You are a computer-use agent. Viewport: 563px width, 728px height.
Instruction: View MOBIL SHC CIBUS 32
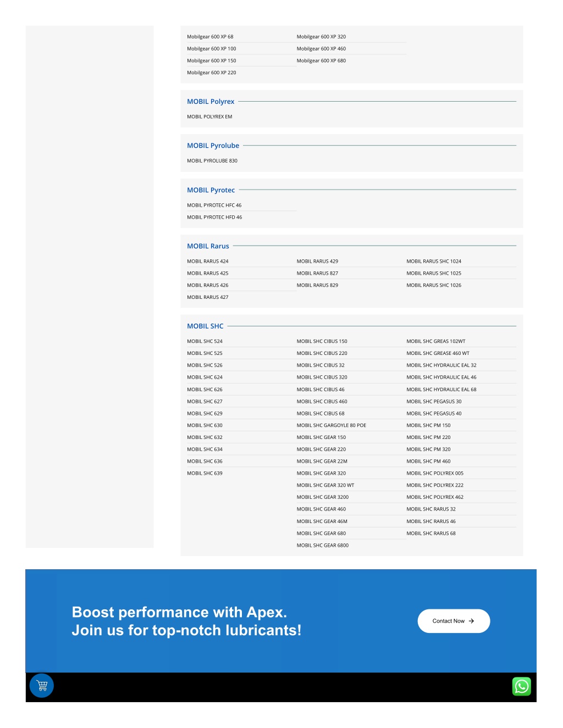(321, 365)
